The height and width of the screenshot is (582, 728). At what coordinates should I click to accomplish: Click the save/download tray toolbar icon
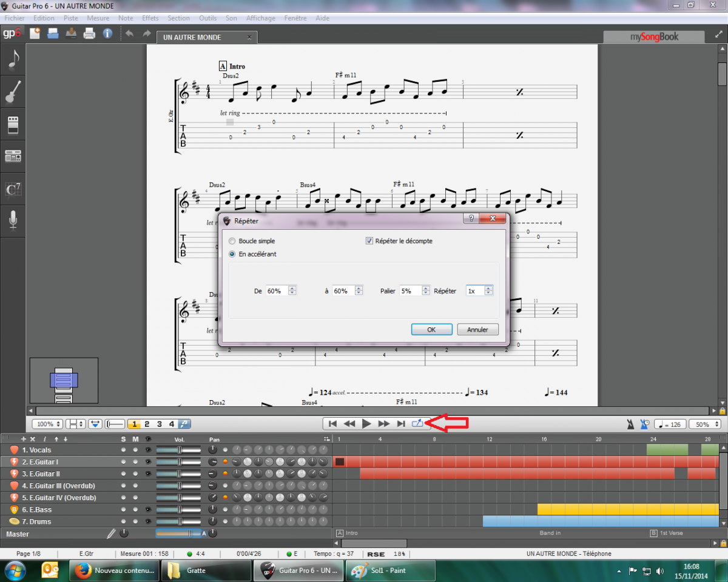coord(72,33)
